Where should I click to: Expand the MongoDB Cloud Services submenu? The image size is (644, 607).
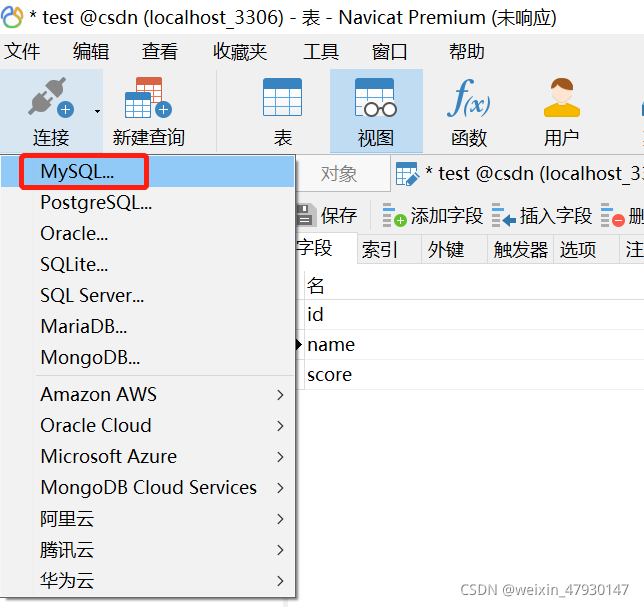(148, 487)
